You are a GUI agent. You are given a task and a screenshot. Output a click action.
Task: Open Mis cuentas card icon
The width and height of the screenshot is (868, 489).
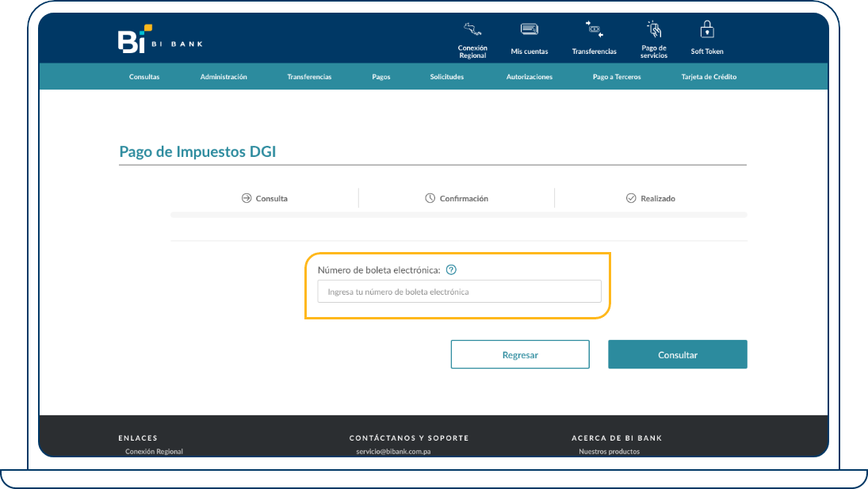click(529, 30)
